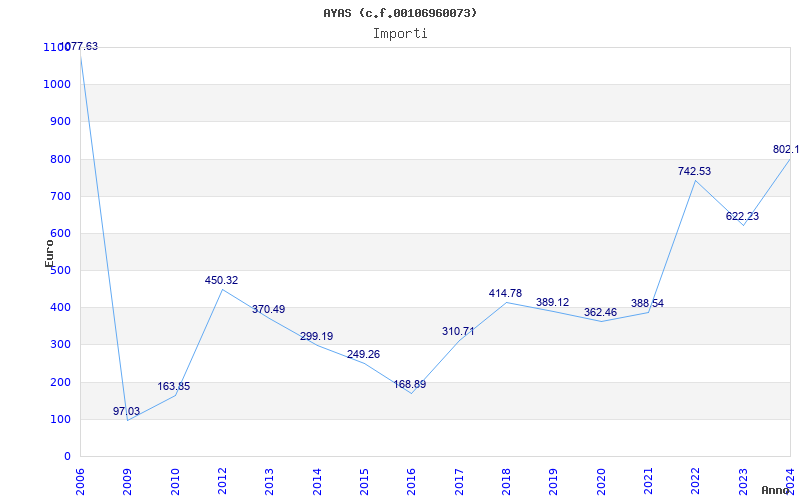
Task: Click the 2012 x-axis year label
Action: [x=222, y=482]
